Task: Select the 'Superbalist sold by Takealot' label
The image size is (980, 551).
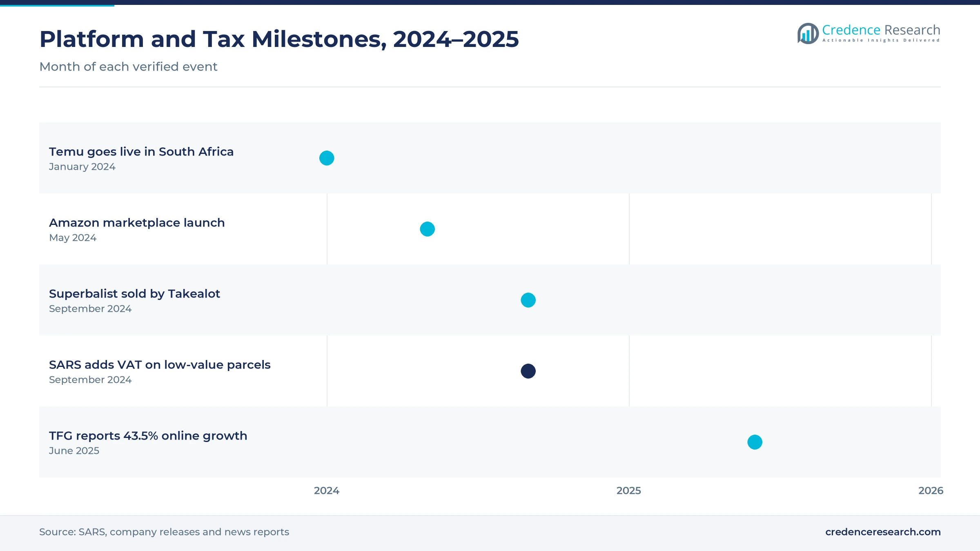Action: (x=134, y=294)
